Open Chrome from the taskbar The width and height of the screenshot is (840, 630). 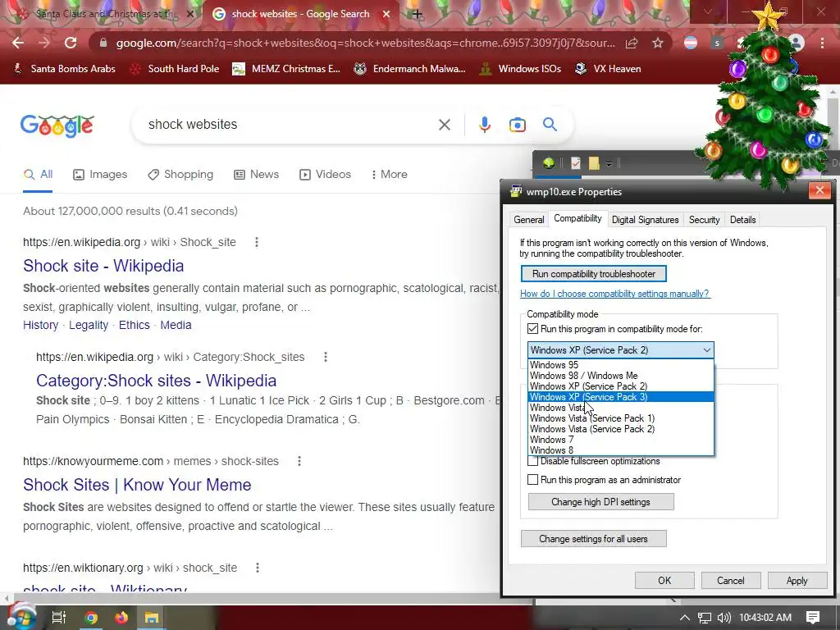(x=91, y=618)
